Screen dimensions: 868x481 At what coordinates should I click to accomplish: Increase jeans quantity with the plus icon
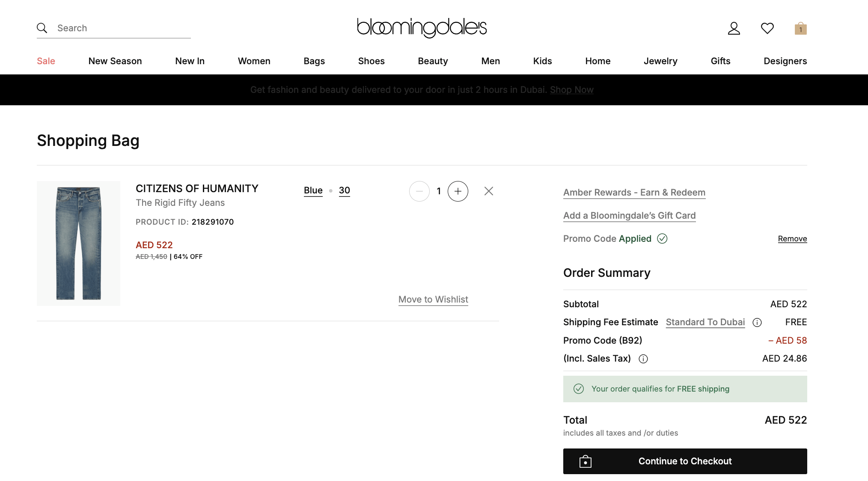[458, 191]
